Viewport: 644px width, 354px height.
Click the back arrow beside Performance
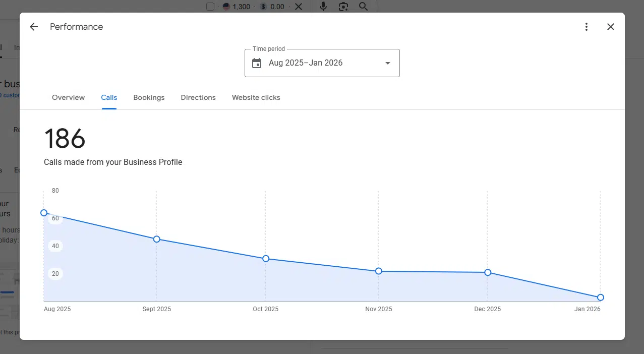(x=34, y=27)
